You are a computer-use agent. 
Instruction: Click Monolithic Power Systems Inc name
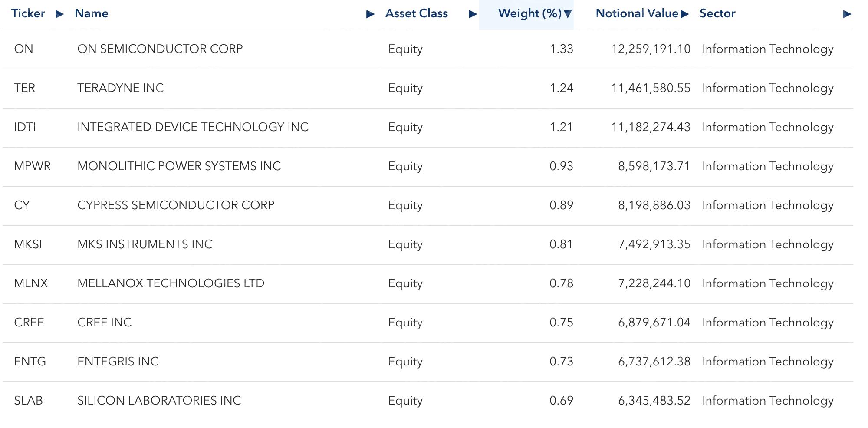(179, 166)
